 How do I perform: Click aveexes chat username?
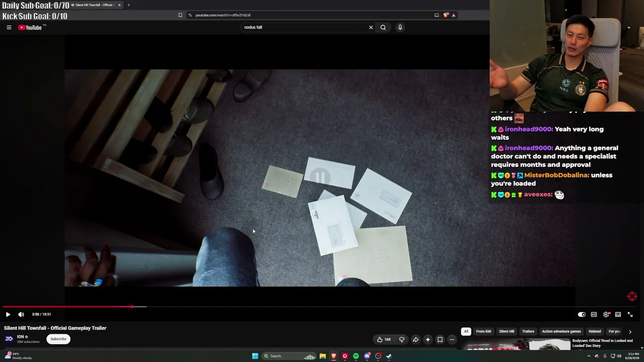coord(538,195)
